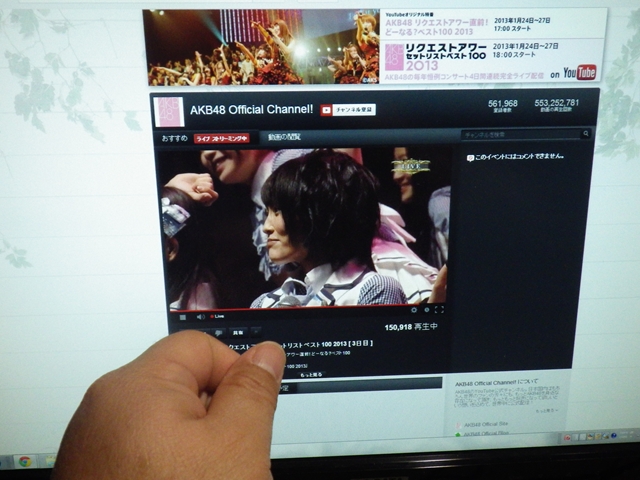Expand channel about text via もっと見る
The image size is (640, 480).
547,411
